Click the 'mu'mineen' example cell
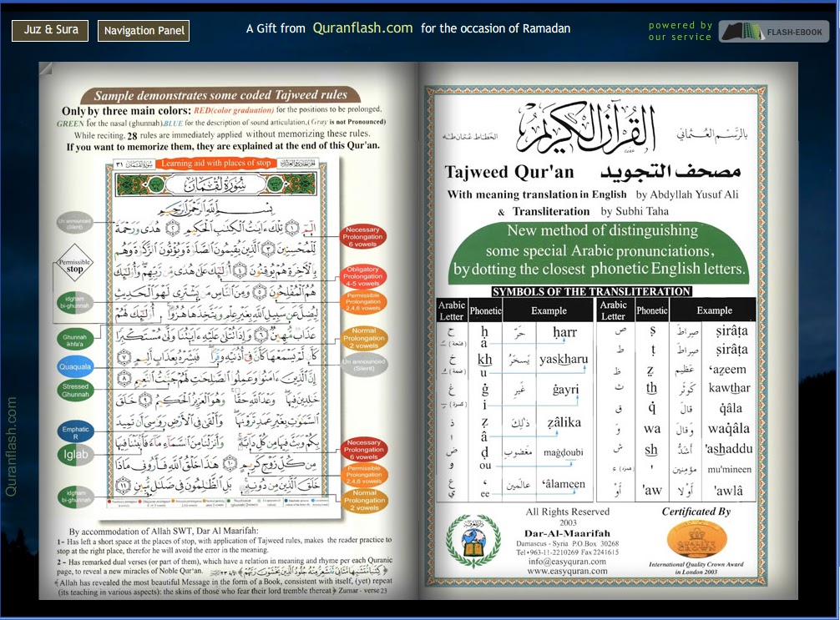This screenshot has height=620, width=840. [729, 470]
